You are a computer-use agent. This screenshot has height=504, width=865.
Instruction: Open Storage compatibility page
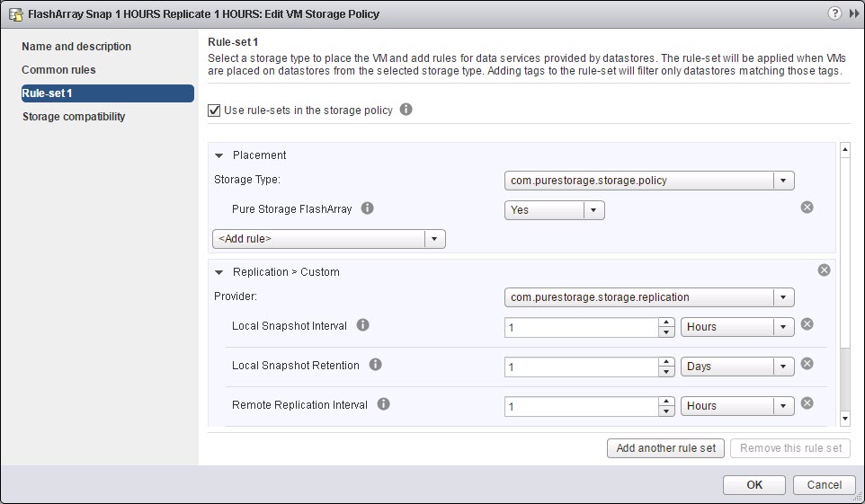coord(74,117)
